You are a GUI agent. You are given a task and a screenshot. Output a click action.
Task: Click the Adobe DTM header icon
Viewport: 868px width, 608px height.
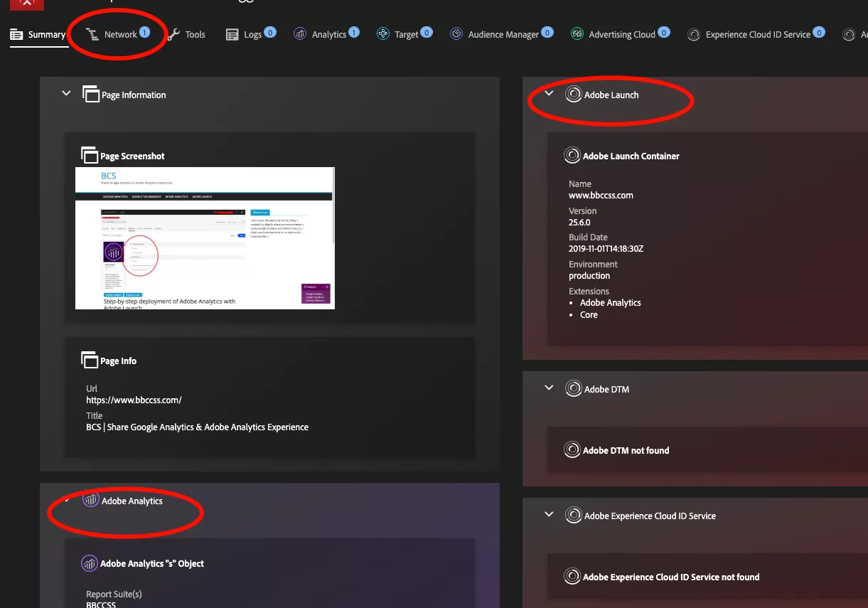click(573, 388)
